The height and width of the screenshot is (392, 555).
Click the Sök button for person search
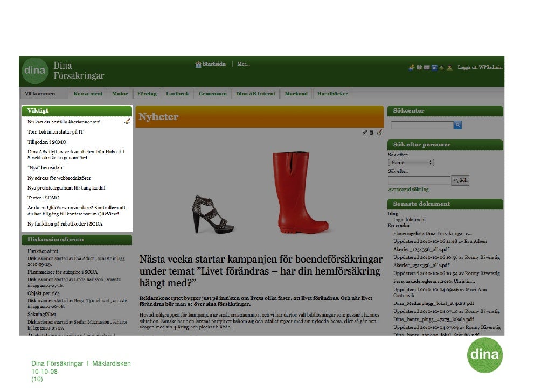click(460, 180)
